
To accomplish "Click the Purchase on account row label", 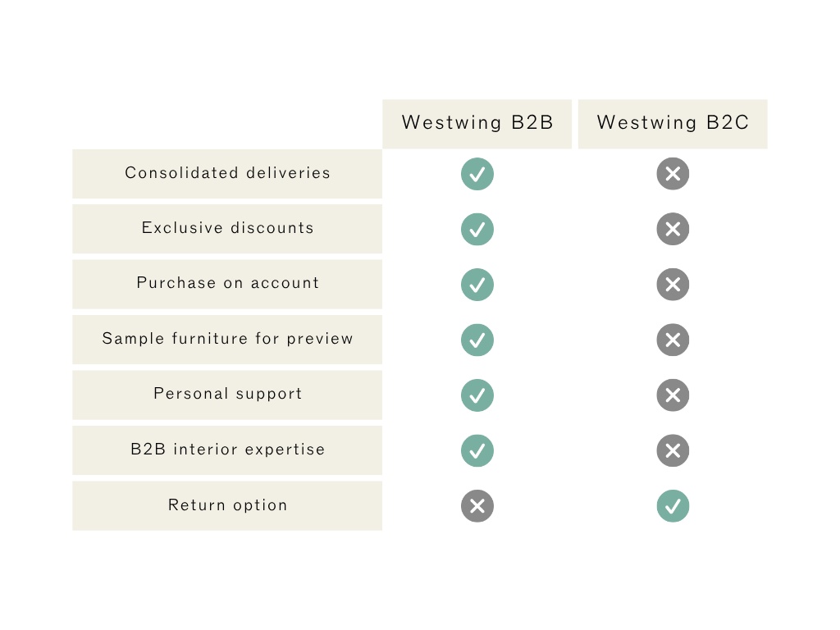I will pyautogui.click(x=227, y=284).
